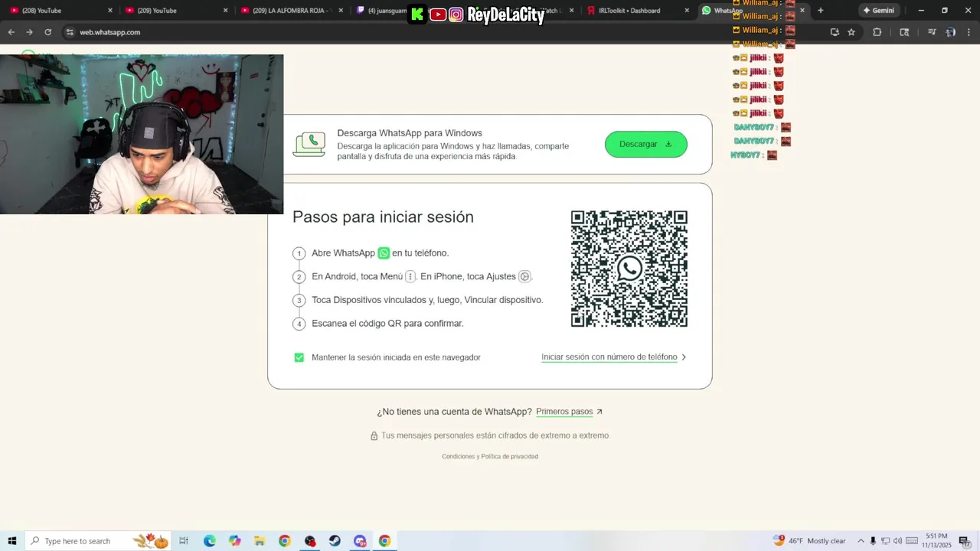
Task: Open the Windows notification center
Action: click(x=964, y=541)
